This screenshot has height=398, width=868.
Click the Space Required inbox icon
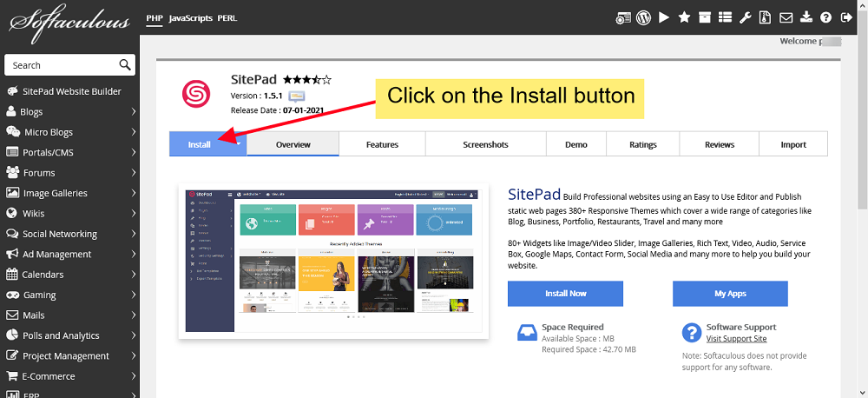(x=527, y=332)
